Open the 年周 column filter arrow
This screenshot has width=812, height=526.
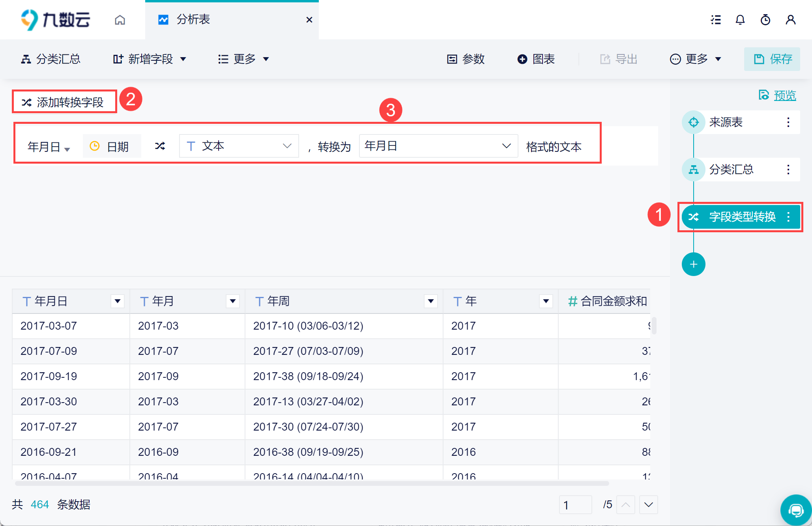tap(430, 301)
